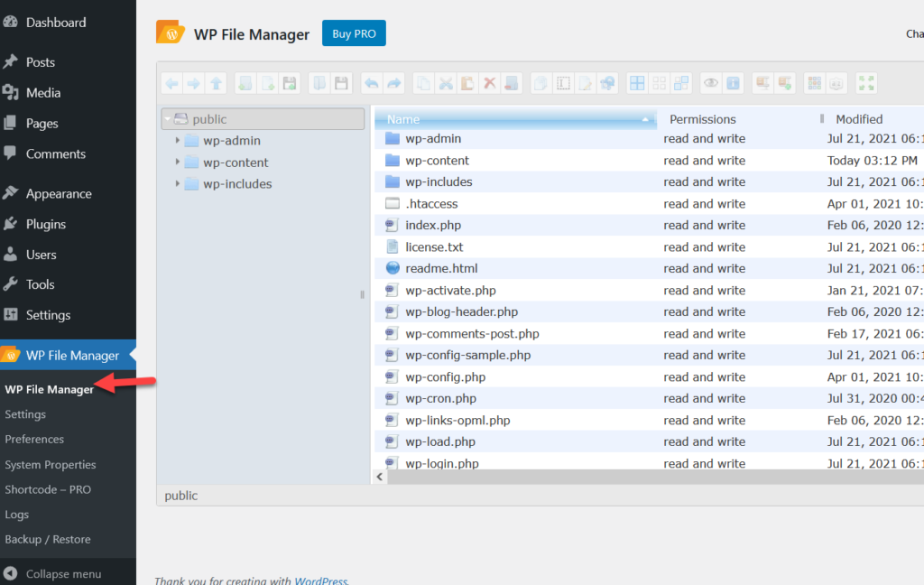Go up to parent directory icon
The height and width of the screenshot is (585, 924).
(217, 84)
